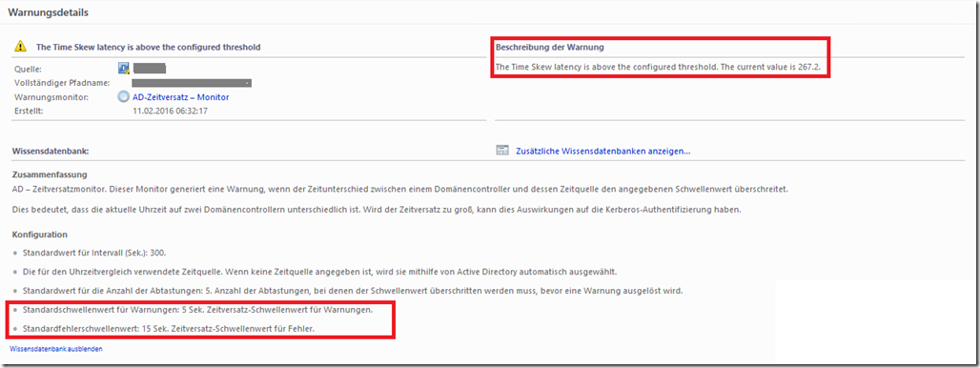Click the sentence about Kerberos-Authentifizierung
The height and width of the screenshot is (368, 980).
pyautogui.click(x=377, y=210)
